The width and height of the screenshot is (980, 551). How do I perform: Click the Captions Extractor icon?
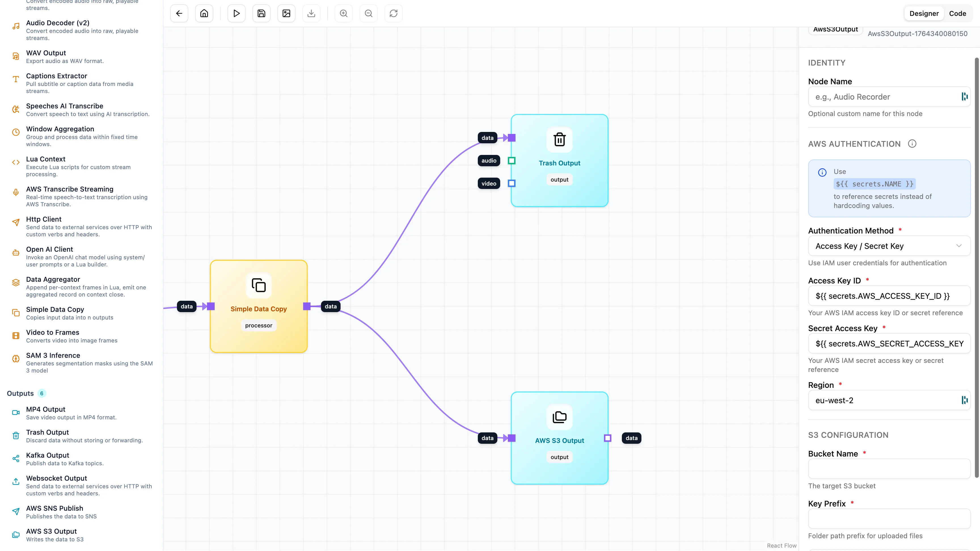click(16, 79)
